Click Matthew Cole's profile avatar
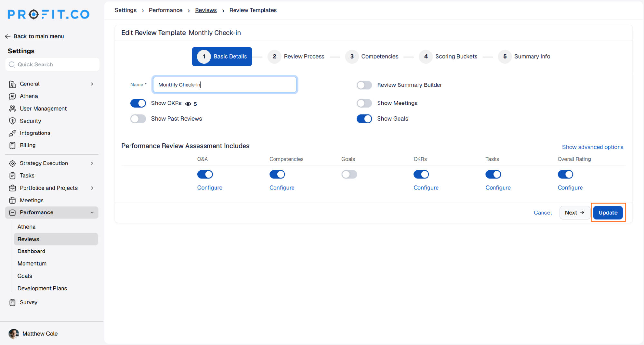Image resolution: width=644 pixels, height=345 pixels. (x=14, y=334)
